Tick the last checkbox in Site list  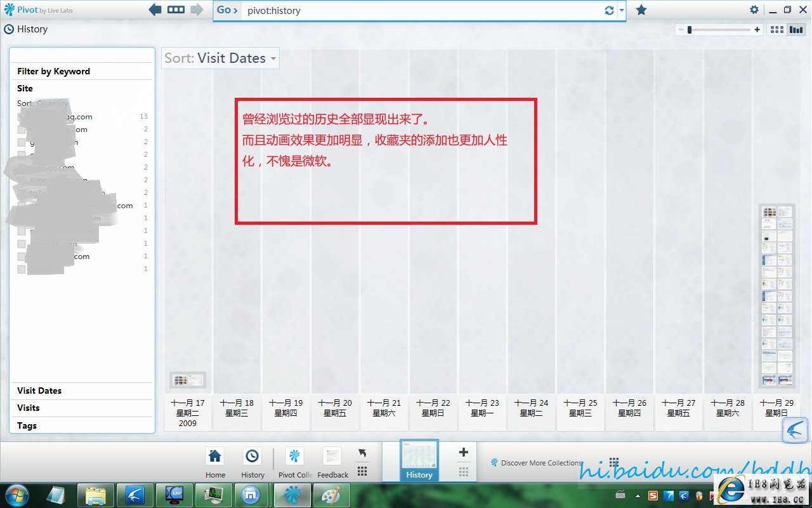(22, 269)
